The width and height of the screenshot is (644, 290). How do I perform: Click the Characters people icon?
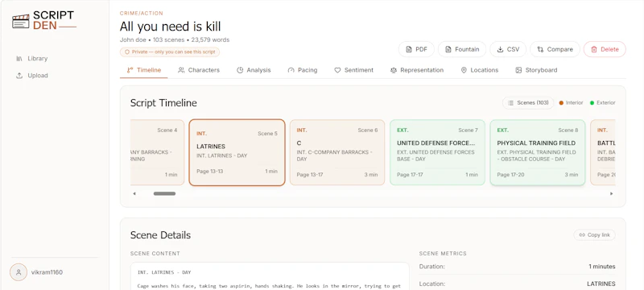(x=181, y=70)
